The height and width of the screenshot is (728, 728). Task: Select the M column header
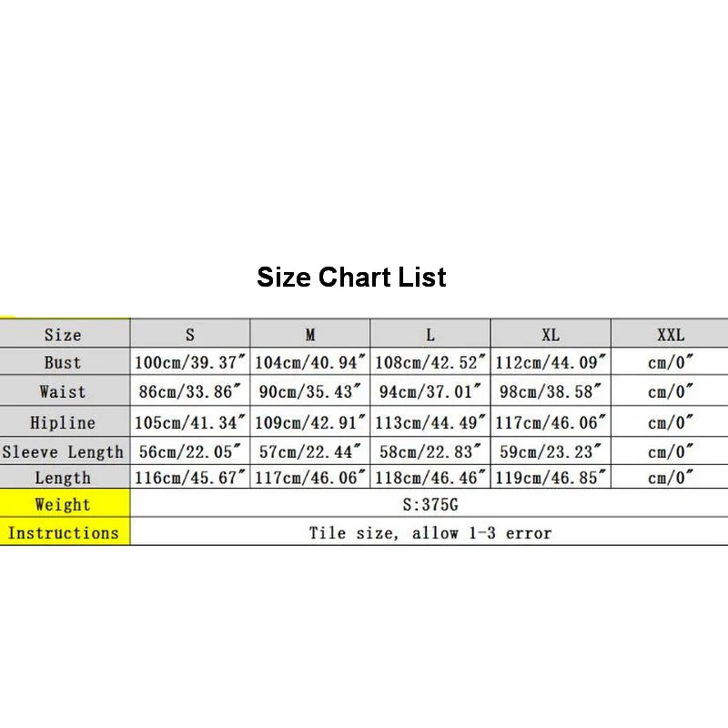310,333
